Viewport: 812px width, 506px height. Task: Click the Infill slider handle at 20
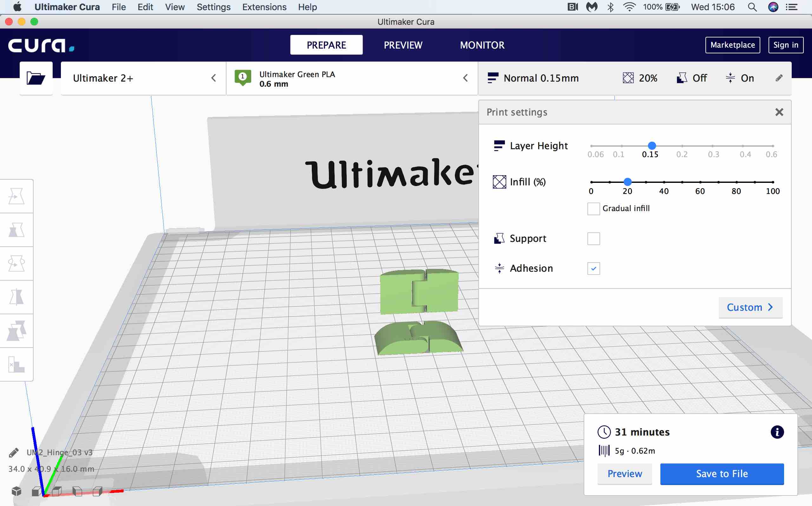point(627,182)
